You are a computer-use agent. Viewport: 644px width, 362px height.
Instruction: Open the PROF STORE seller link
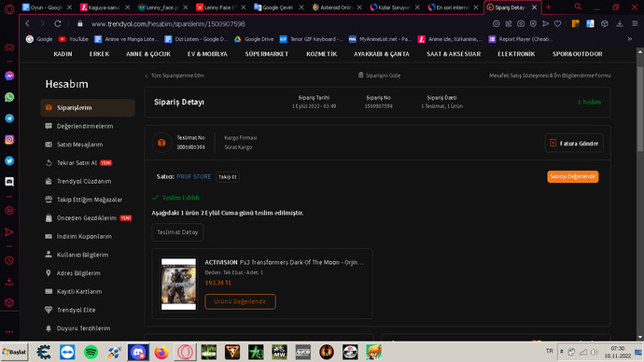[193, 176]
